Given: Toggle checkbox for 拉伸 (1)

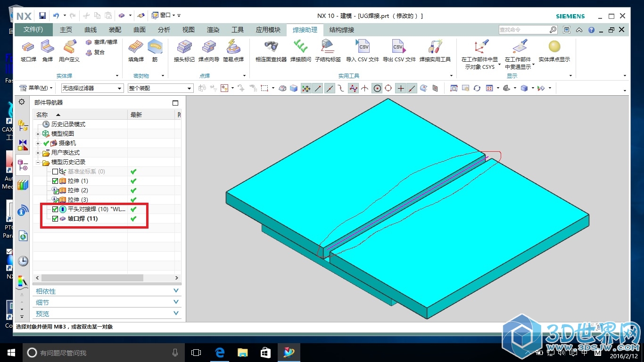Looking at the screenshot, I should tap(55, 181).
